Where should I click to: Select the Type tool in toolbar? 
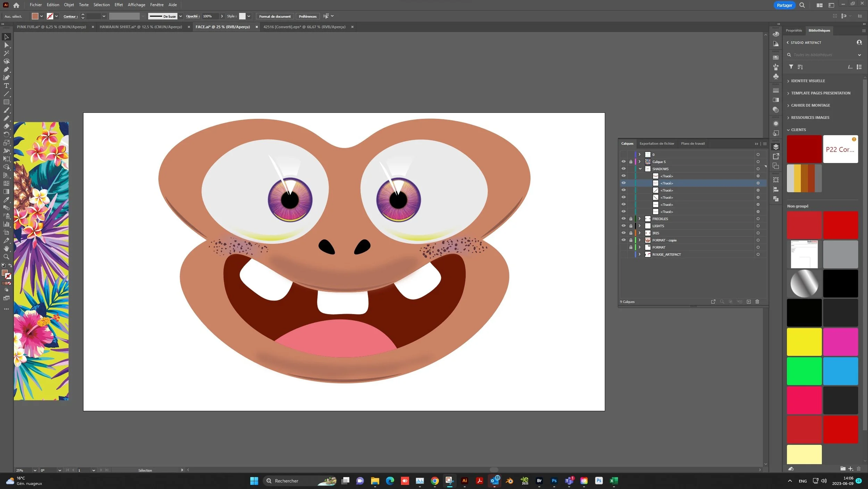click(x=6, y=86)
